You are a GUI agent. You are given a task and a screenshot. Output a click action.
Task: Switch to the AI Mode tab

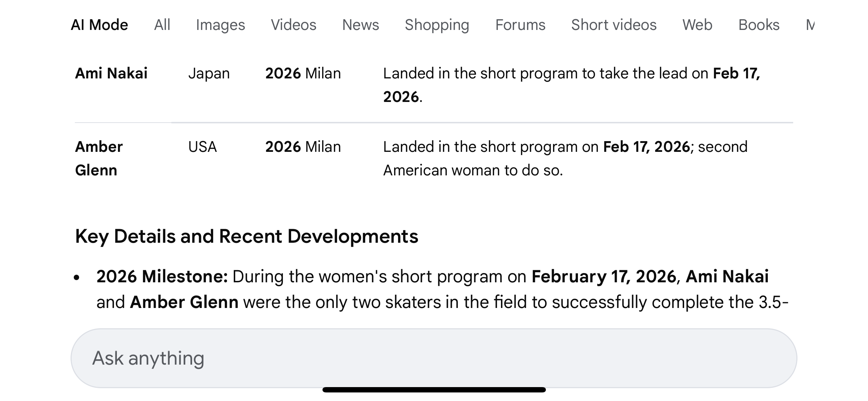click(99, 25)
